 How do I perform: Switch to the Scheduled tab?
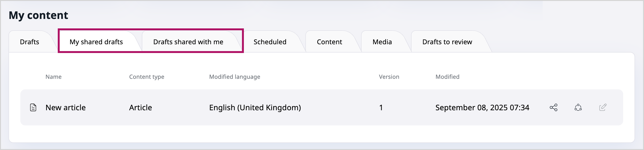[x=269, y=42]
